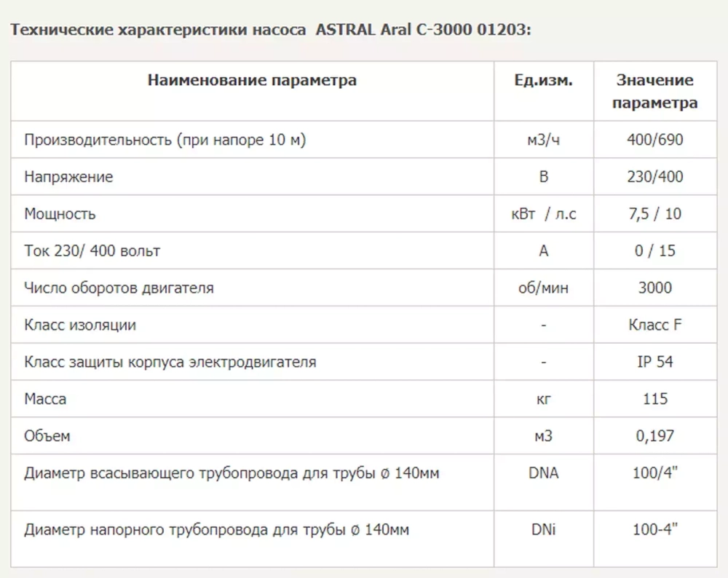728x578 pixels.
Task: Select 'Диаметр напорного трубопровода' label
Action: point(216,530)
